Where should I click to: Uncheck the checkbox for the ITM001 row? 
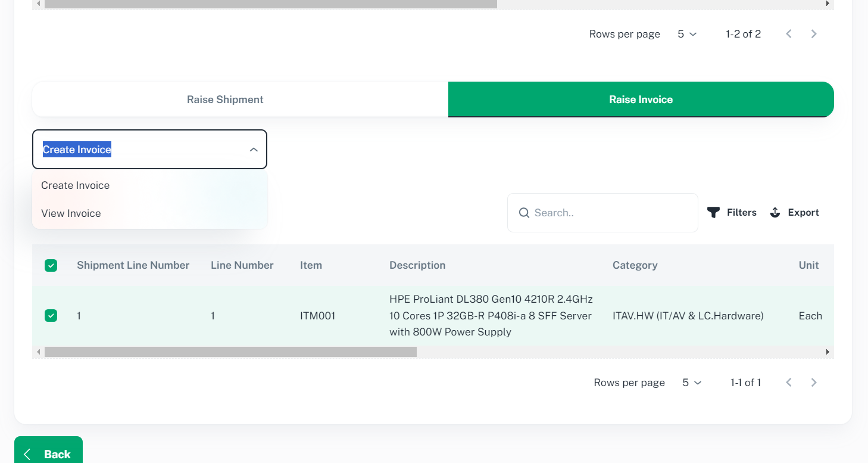[x=51, y=316]
